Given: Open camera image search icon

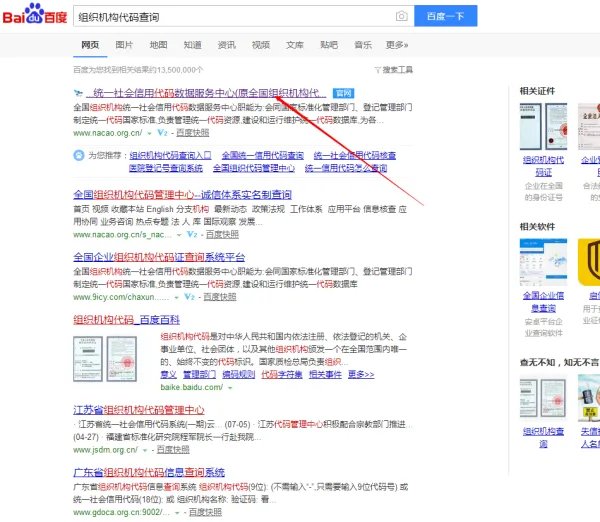Looking at the screenshot, I should pos(401,16).
